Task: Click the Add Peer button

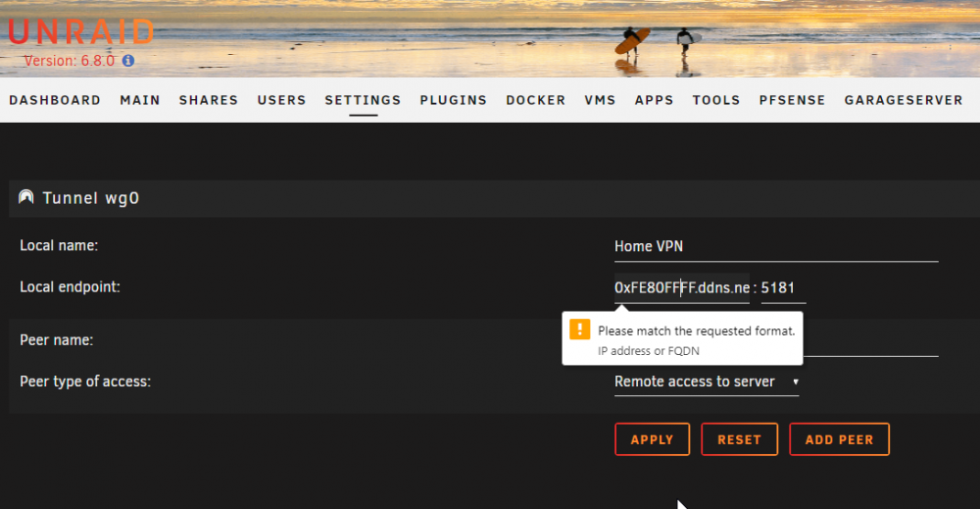Action: click(x=839, y=439)
